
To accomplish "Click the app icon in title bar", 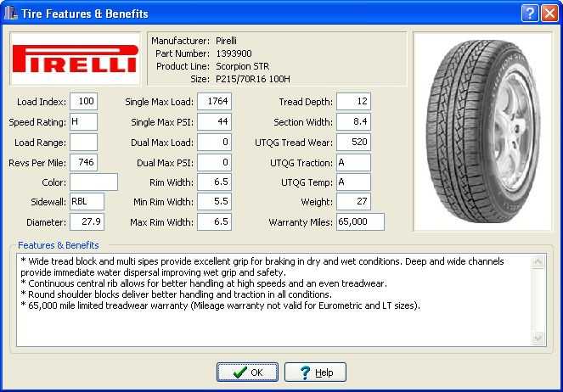I will [11, 14].
